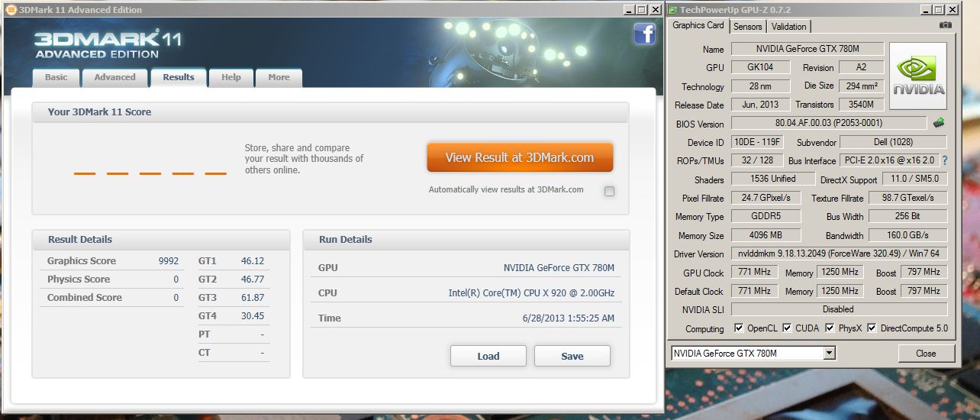
Task: Toggle Automatically view results at 3DMark.com
Action: tap(609, 191)
